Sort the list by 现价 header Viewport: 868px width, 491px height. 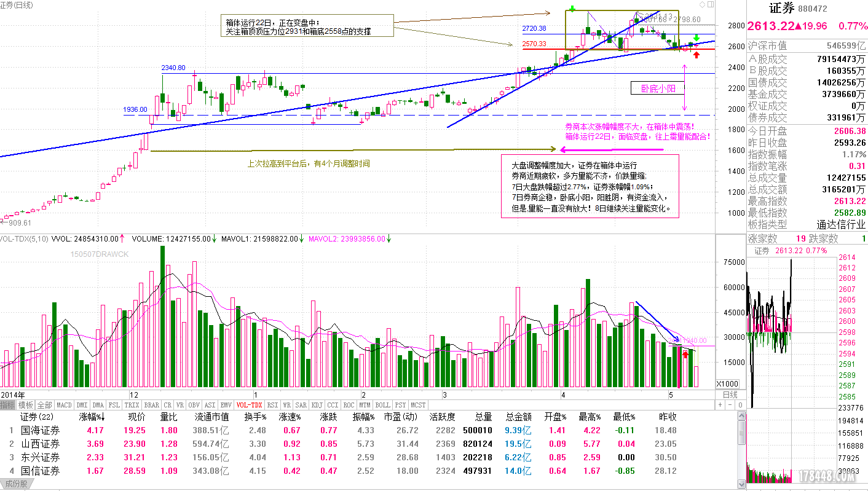[x=136, y=417]
